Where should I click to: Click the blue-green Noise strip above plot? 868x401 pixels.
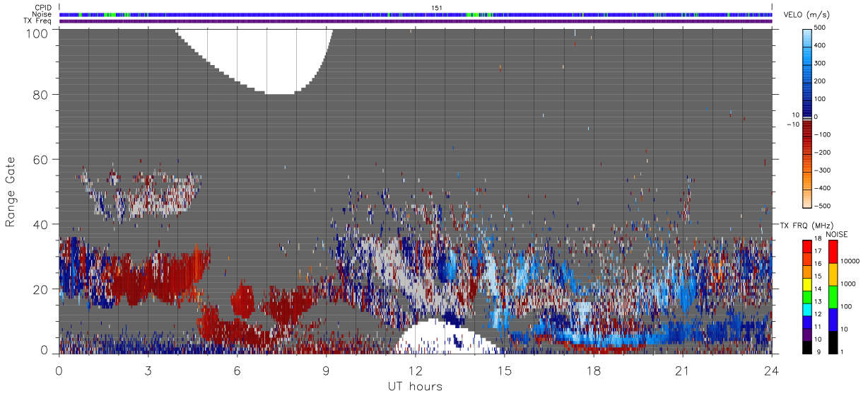pos(415,14)
